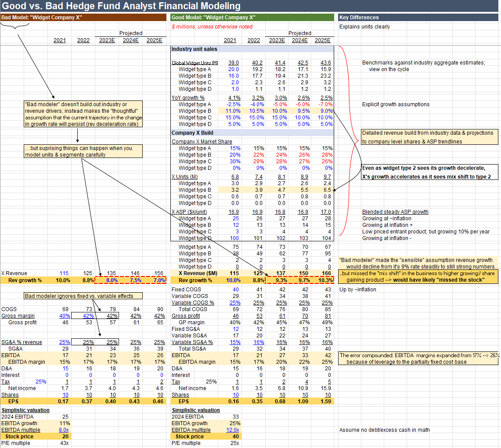Select the '$ millions, unless otherwise noted' cell
This screenshot has width=501, height=448.
pyautogui.click(x=212, y=26)
